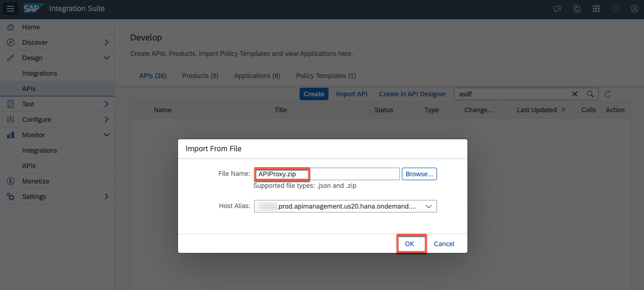Expand the Configure section chevron
644x290 pixels.
(x=107, y=119)
